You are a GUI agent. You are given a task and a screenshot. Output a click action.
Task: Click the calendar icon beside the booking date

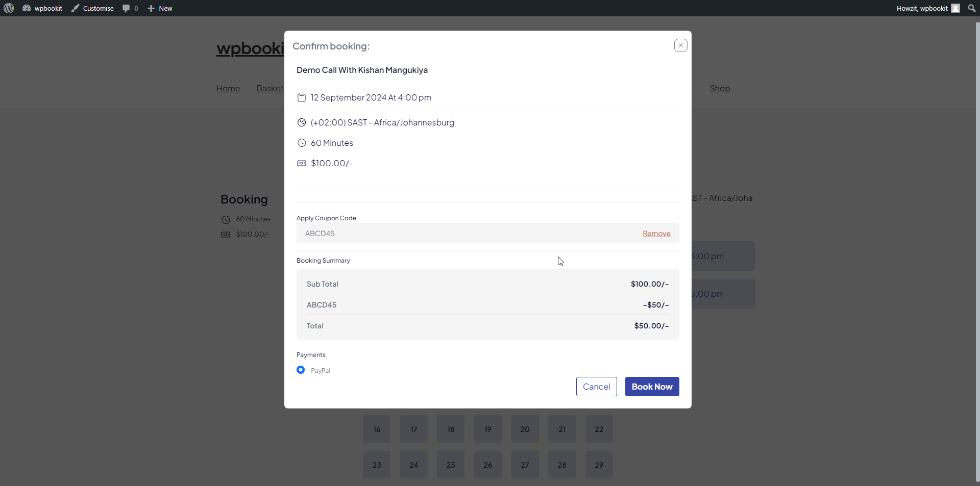301,97
